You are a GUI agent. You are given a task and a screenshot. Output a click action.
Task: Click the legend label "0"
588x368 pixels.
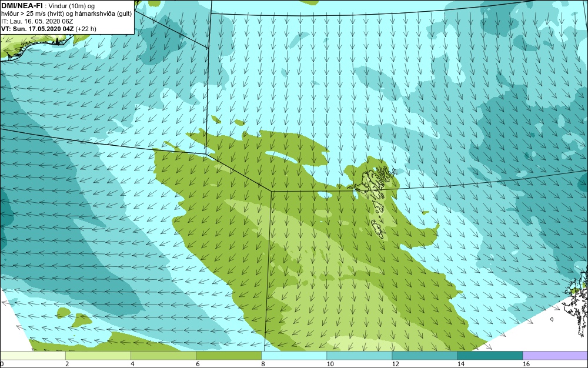pyautogui.click(x=2, y=364)
